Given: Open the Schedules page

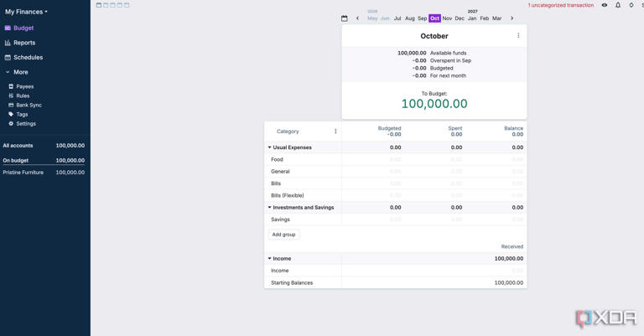Looking at the screenshot, I should [x=23, y=58].
